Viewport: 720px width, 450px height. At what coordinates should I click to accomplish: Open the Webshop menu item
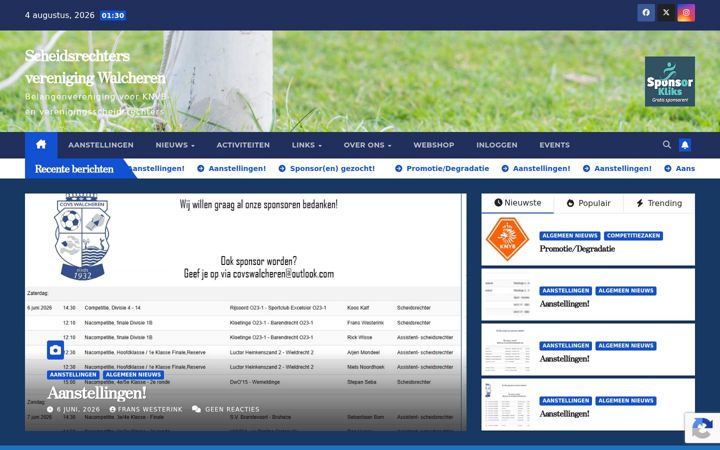(x=433, y=145)
